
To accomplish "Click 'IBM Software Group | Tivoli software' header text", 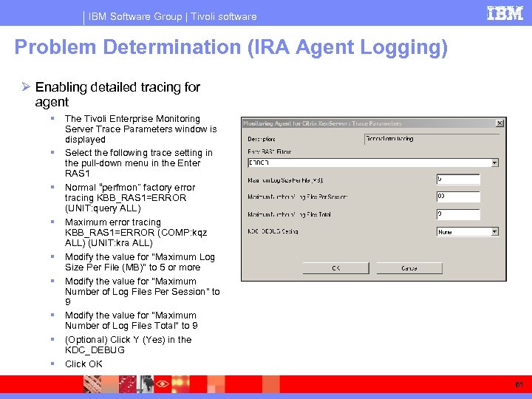I will tap(172, 16).
